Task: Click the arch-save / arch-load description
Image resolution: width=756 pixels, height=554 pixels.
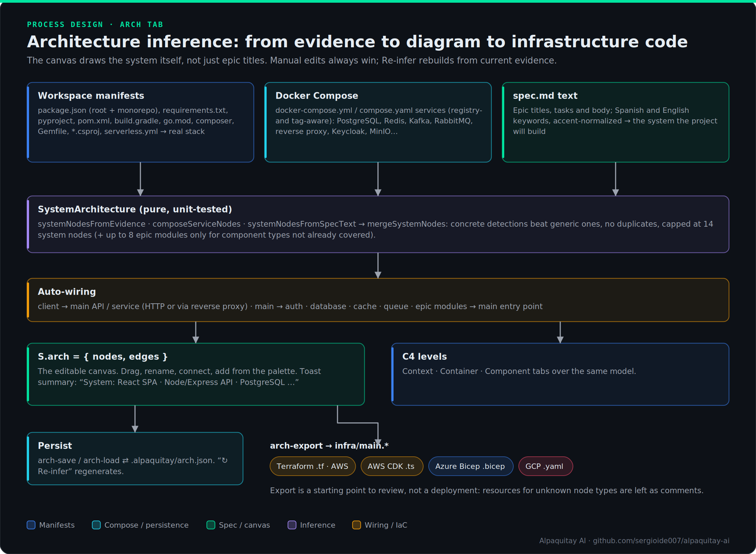Action: 133,466
